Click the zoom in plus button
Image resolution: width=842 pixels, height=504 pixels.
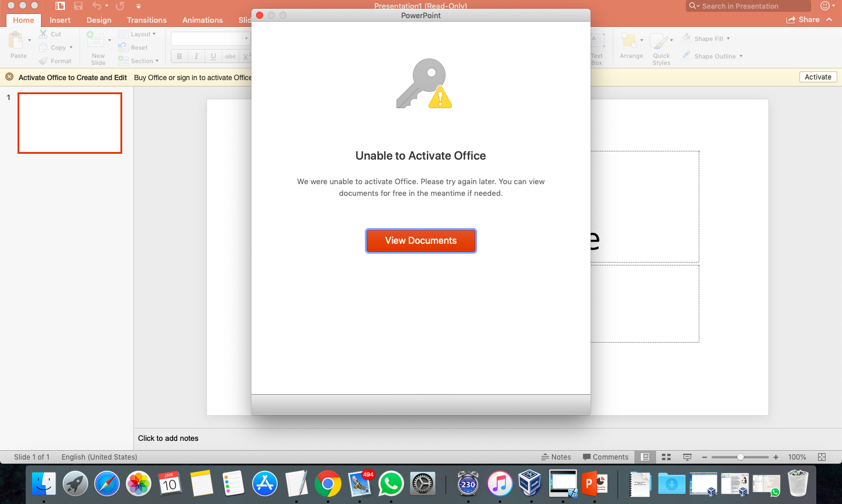tap(776, 457)
